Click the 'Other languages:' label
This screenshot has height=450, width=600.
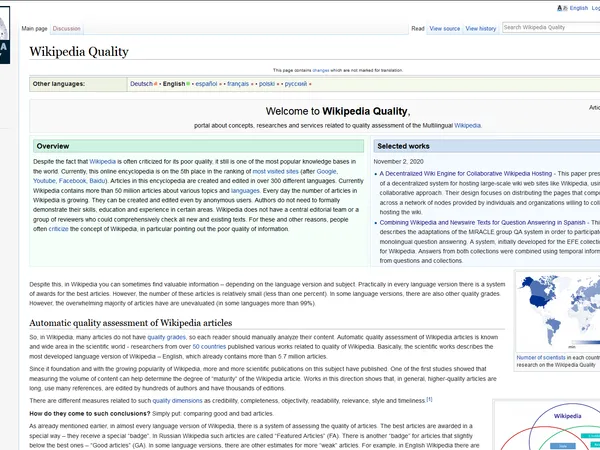click(x=59, y=84)
